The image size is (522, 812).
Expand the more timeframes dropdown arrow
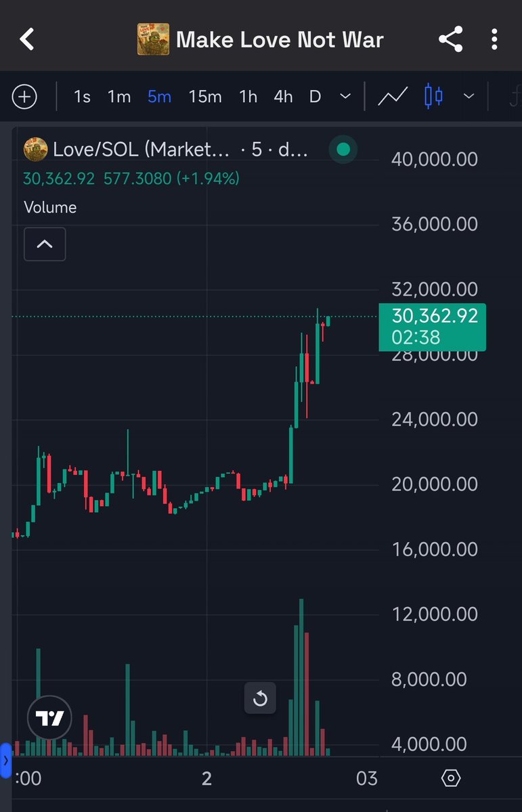[345, 97]
